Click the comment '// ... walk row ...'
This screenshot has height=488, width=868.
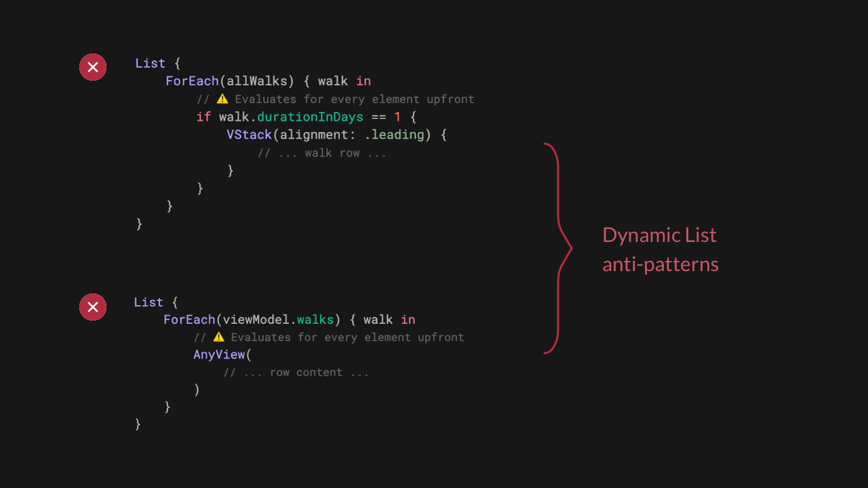point(322,152)
